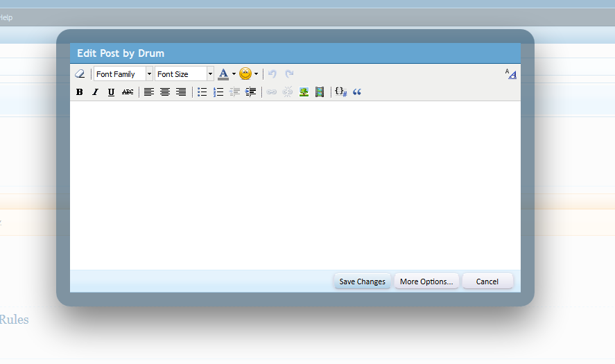Click the Save Changes button
The height and width of the screenshot is (364, 615).
click(x=363, y=281)
